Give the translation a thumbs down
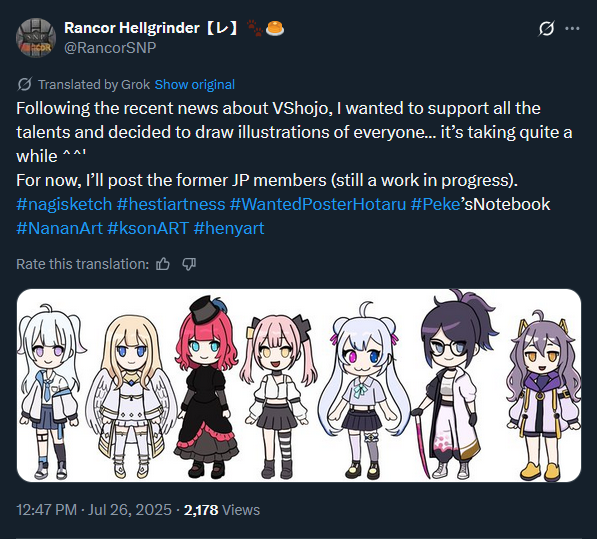597x539 pixels. [x=189, y=264]
